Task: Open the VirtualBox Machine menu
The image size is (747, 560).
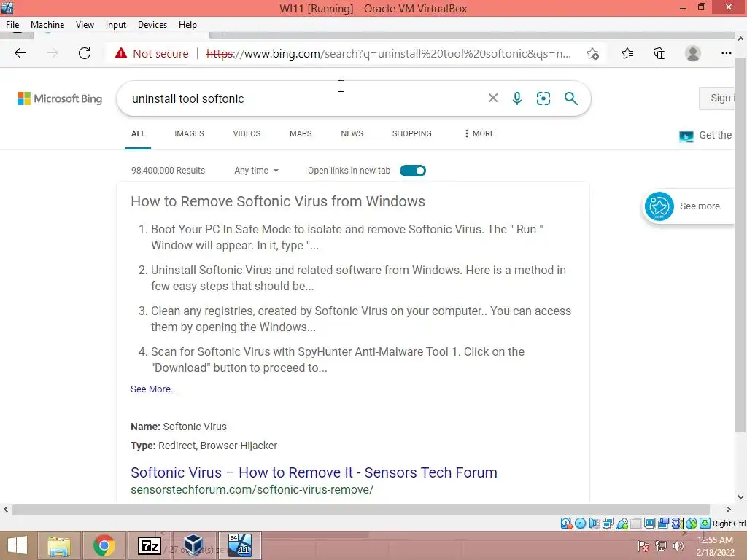Action: click(47, 25)
